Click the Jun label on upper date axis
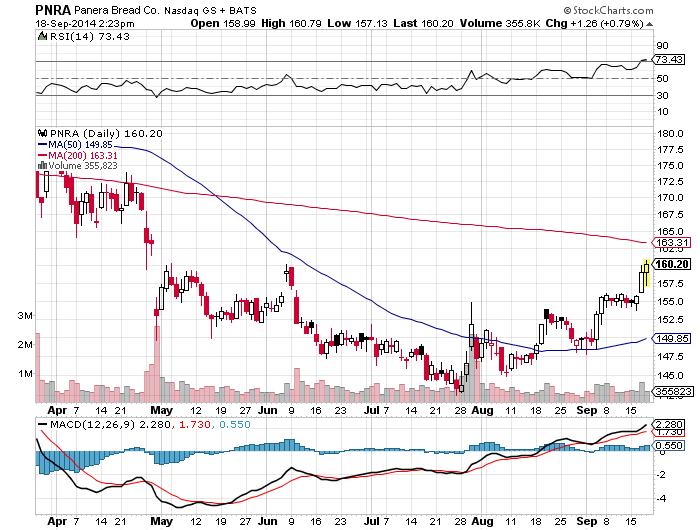This screenshot has height=530, width=700. [268, 410]
